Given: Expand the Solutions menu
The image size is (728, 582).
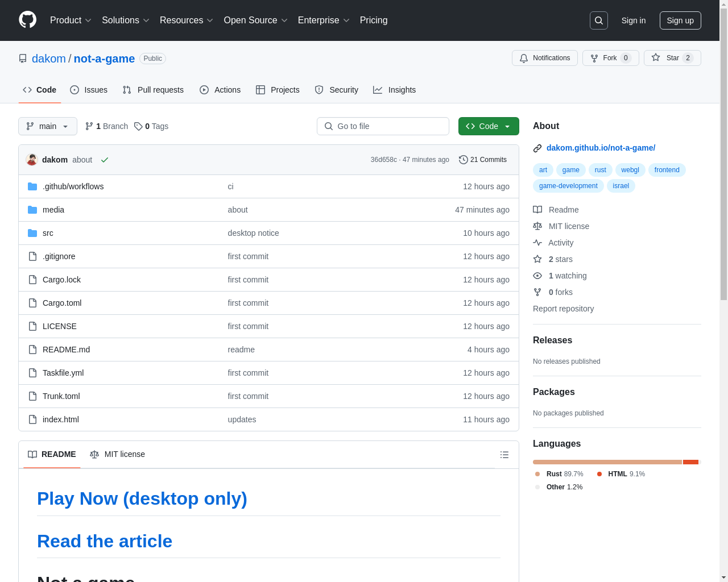Looking at the screenshot, I should [126, 20].
